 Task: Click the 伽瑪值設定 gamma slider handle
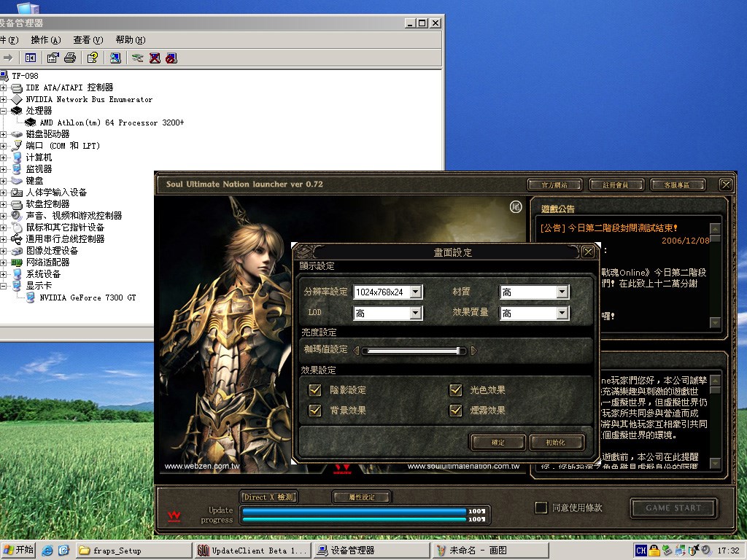tap(460, 351)
